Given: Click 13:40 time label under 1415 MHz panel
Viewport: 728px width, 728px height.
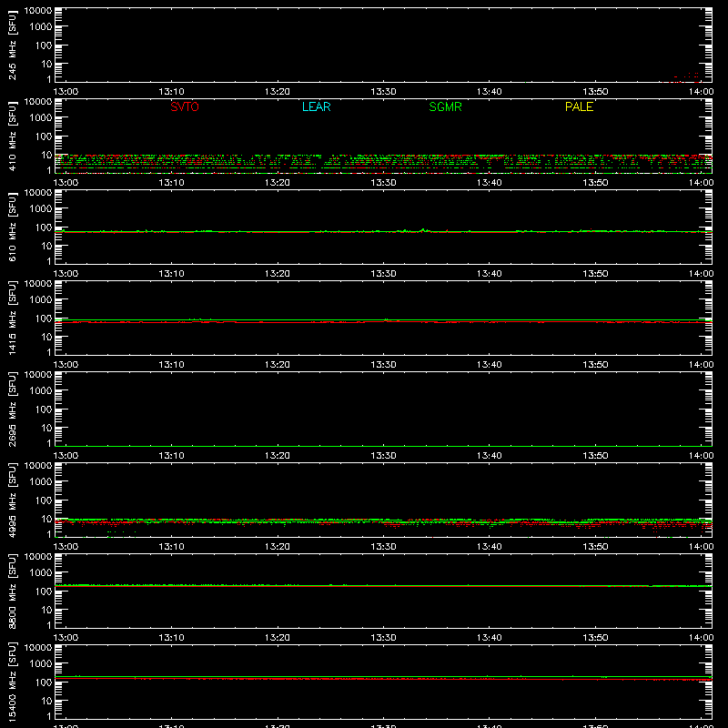Looking at the screenshot, I should (489, 365).
